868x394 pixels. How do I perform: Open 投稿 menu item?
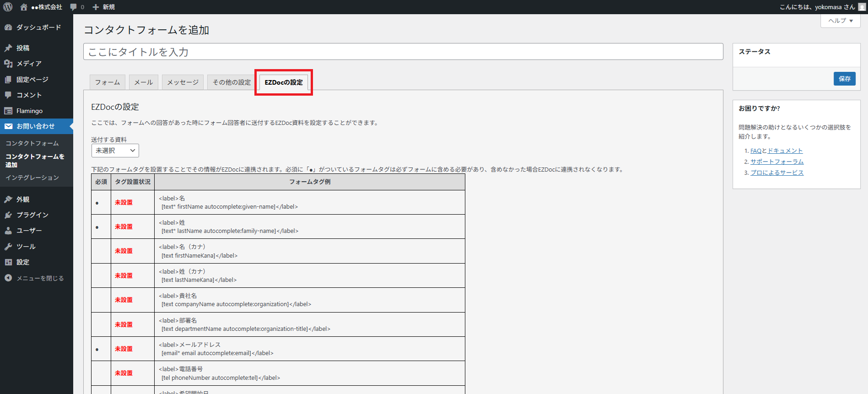37,48
